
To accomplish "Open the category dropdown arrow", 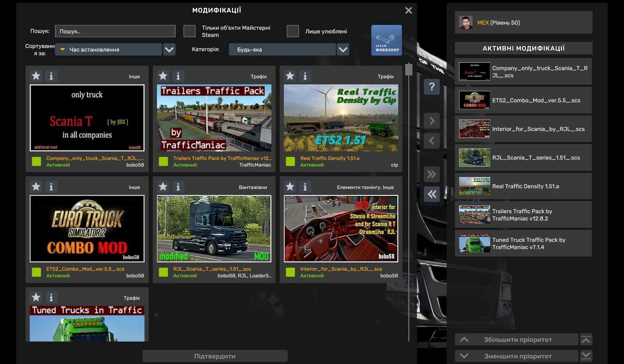I will tap(343, 49).
